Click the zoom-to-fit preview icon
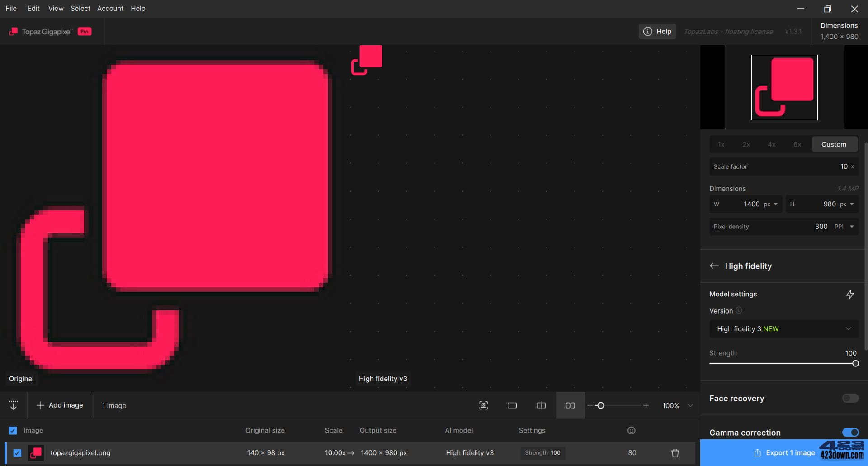 [x=483, y=405]
